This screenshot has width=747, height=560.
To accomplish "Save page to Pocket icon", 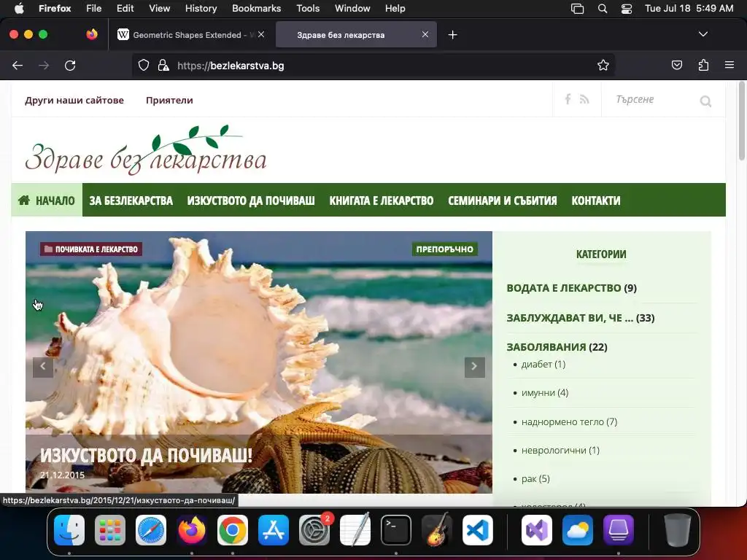I will 676,65.
